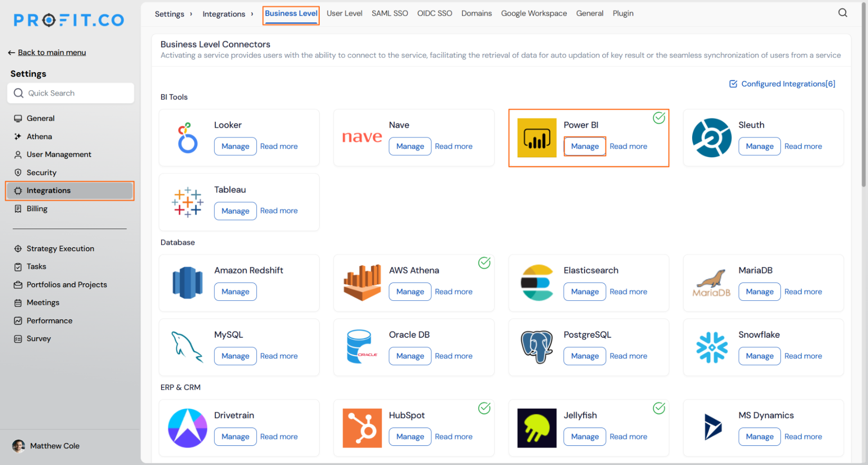The width and height of the screenshot is (868, 465).
Task: Click the Looker logo icon
Action: (188, 138)
